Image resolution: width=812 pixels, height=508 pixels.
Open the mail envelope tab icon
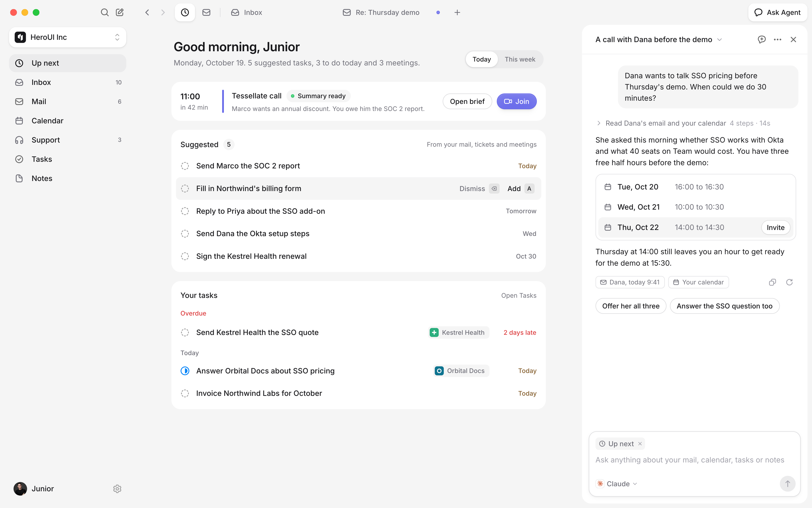[x=206, y=12]
